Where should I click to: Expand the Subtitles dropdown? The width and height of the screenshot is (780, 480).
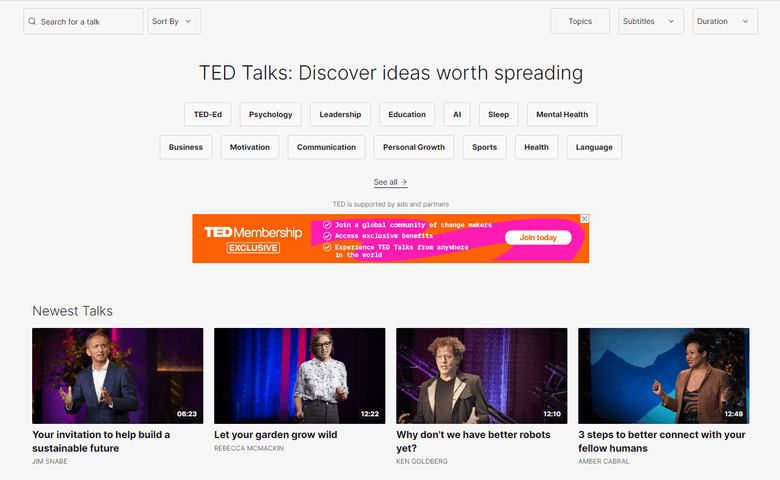651,21
